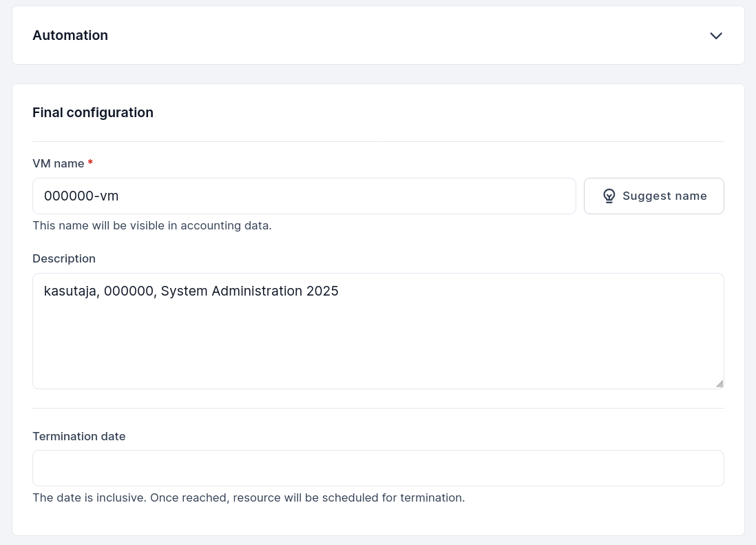Select the Final configuration heading
This screenshot has height=545, width=756.
(93, 112)
